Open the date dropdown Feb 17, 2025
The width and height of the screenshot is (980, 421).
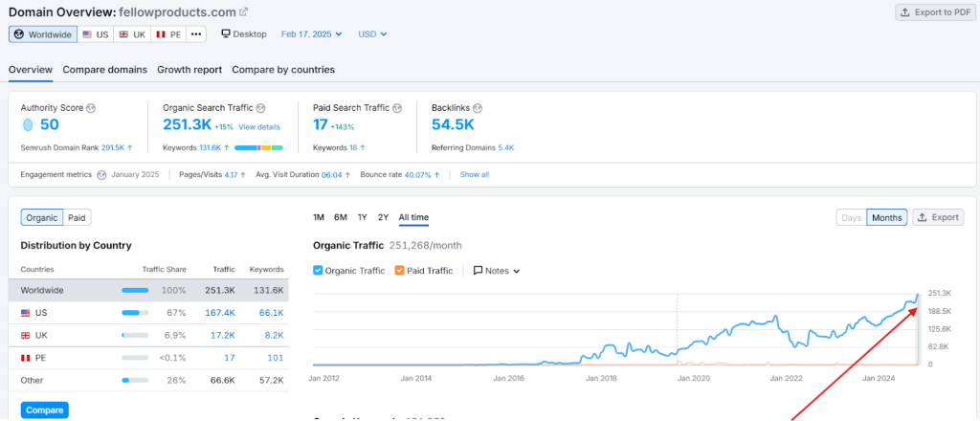coord(312,34)
